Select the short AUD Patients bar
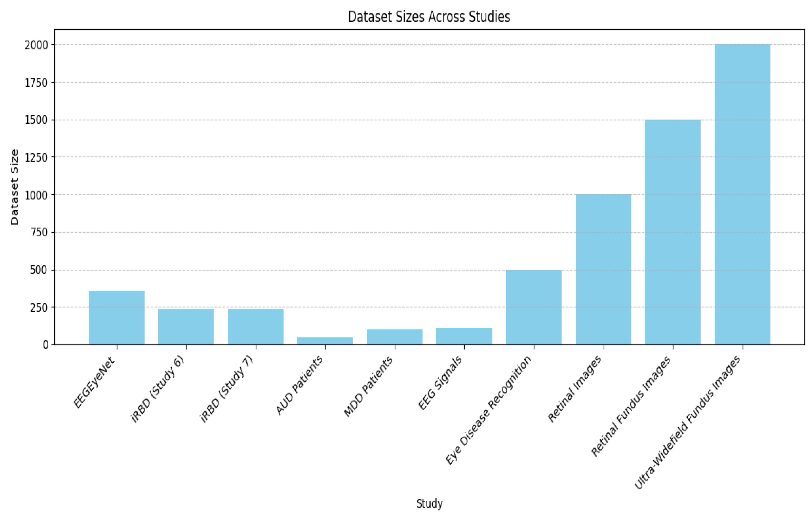 click(x=325, y=341)
